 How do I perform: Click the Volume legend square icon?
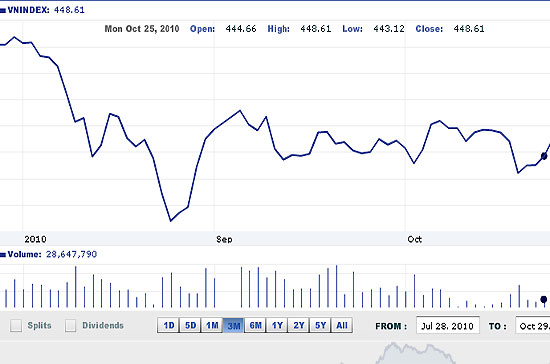click(x=3, y=255)
